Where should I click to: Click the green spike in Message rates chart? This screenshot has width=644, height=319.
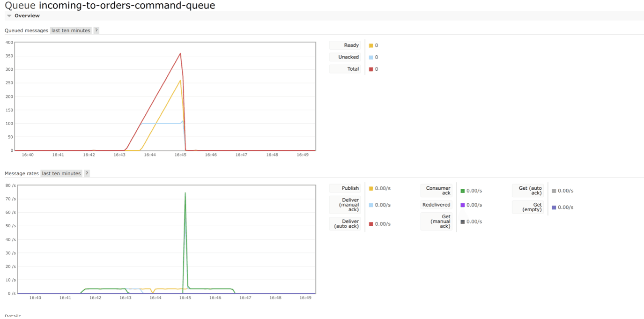coord(185,193)
